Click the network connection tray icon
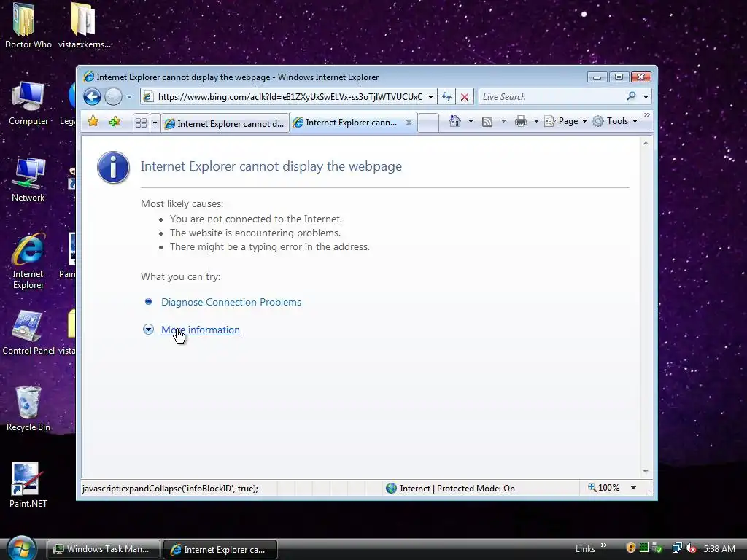This screenshot has width=747, height=560. [676, 548]
